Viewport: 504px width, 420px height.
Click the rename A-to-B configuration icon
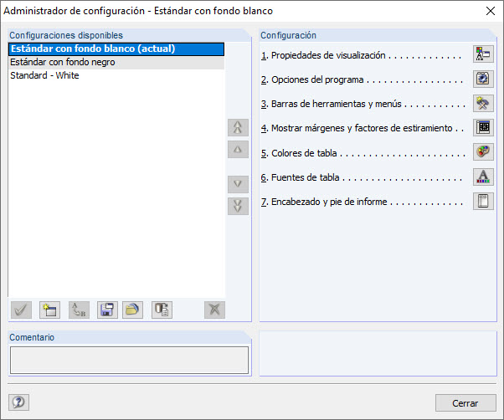pos(79,310)
